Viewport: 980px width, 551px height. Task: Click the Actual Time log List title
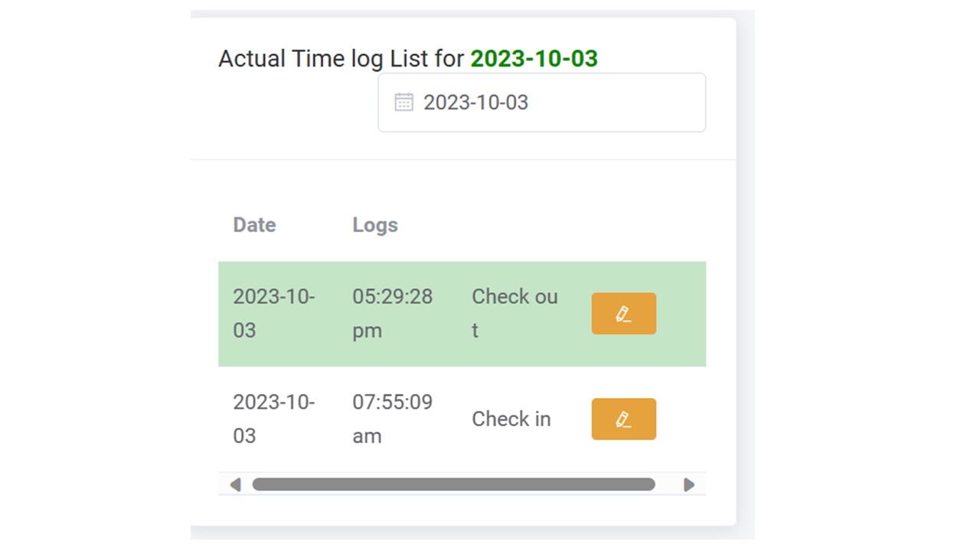[341, 59]
